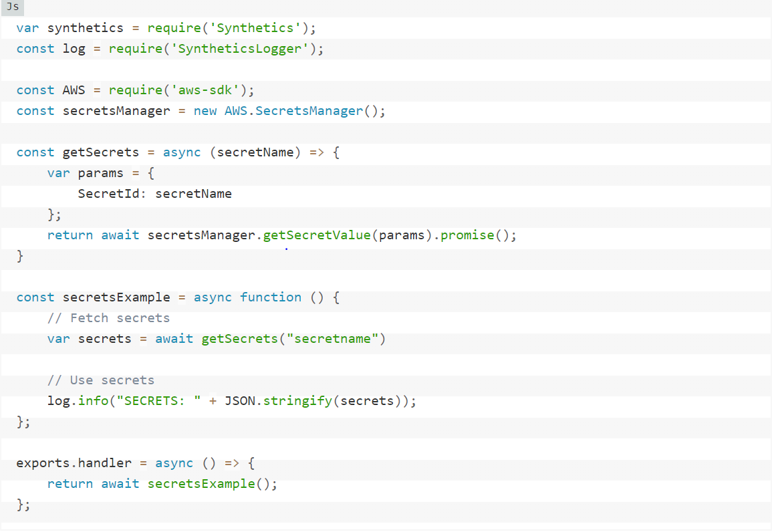Click SecretsManager in the AWS constructor call
Viewport: 772px width, 532px height.
pyautogui.click(x=309, y=111)
